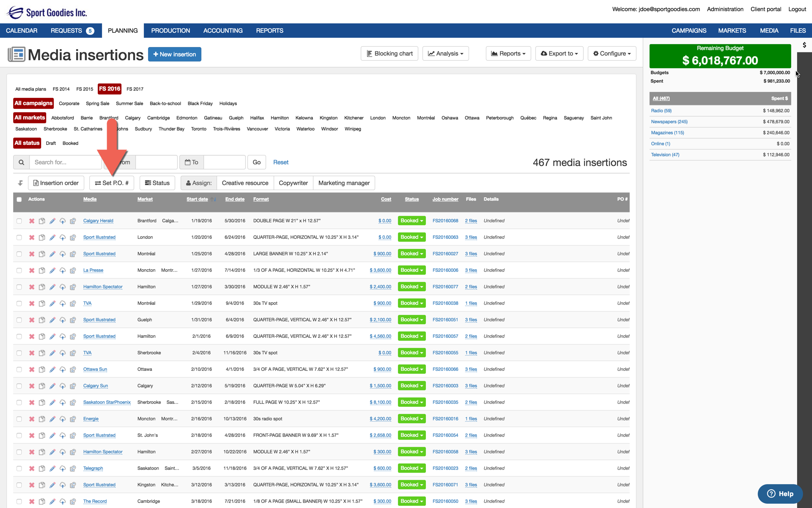Click the search magnifier icon
The image size is (812, 508).
22,162
